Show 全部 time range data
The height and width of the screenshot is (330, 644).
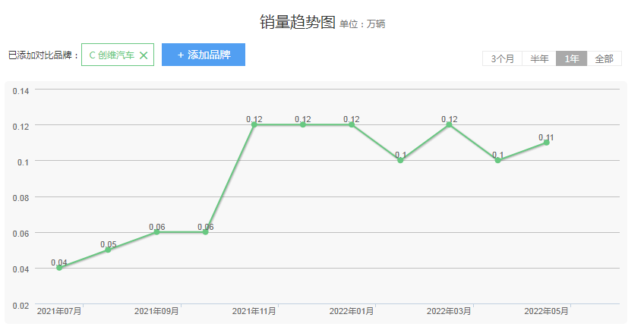point(604,59)
